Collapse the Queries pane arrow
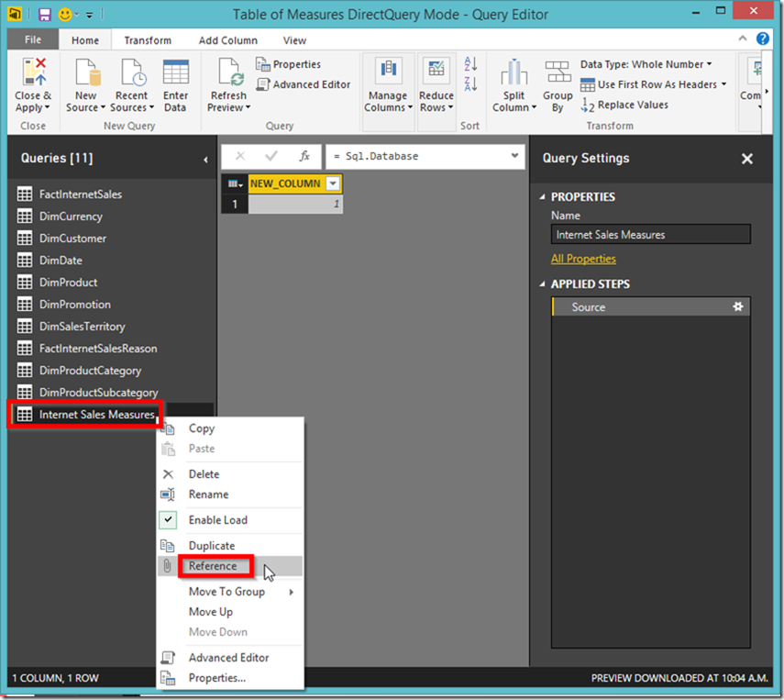This screenshot has height=700, width=784. tap(206, 160)
